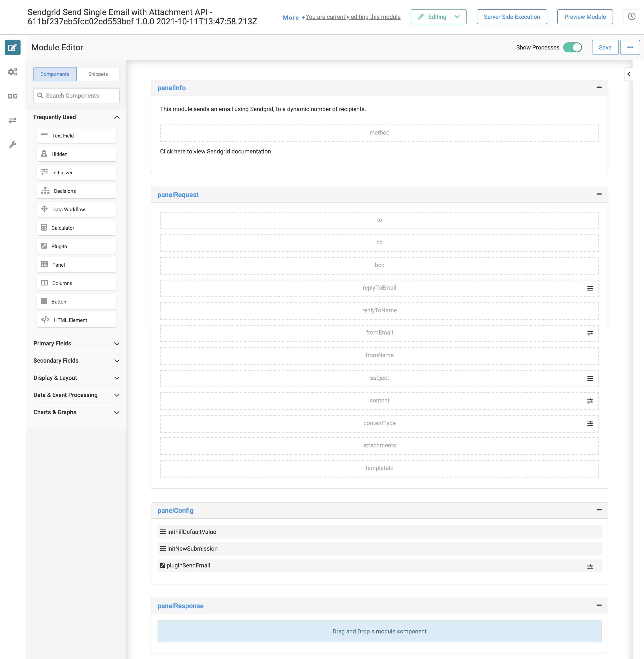Open the Editing mode dropdown
The height and width of the screenshot is (659, 644).
(438, 17)
